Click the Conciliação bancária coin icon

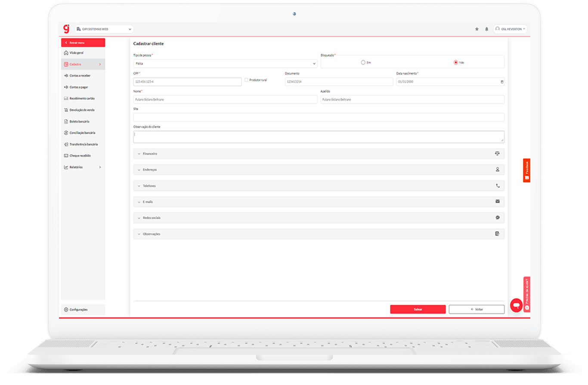coord(66,133)
